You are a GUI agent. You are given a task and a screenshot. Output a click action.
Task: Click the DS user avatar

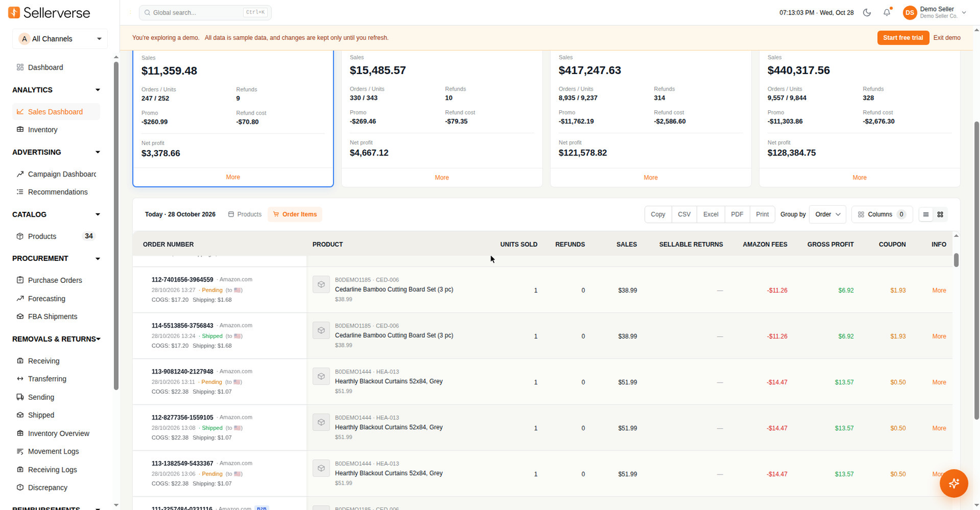tap(910, 12)
